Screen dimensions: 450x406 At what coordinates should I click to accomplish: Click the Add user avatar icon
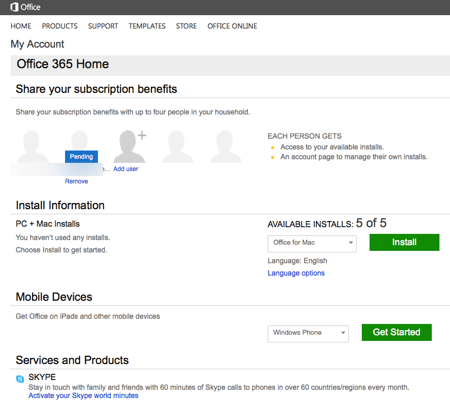pyautogui.click(x=130, y=146)
